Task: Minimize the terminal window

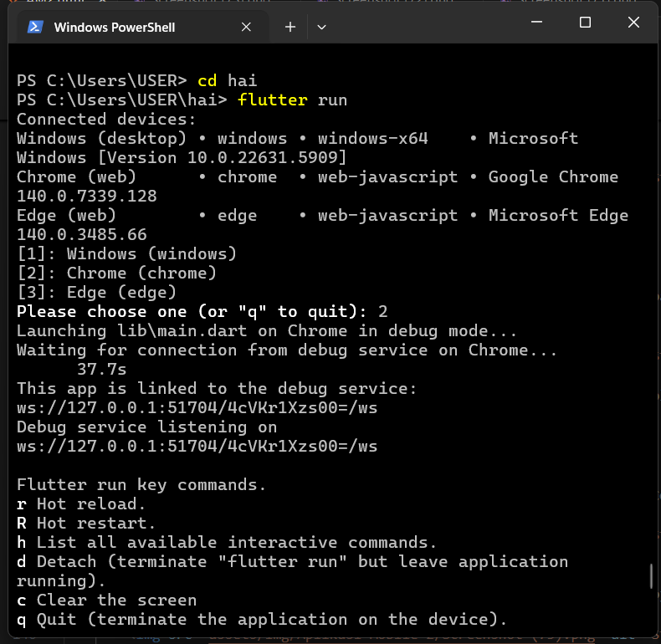Action: [x=536, y=22]
